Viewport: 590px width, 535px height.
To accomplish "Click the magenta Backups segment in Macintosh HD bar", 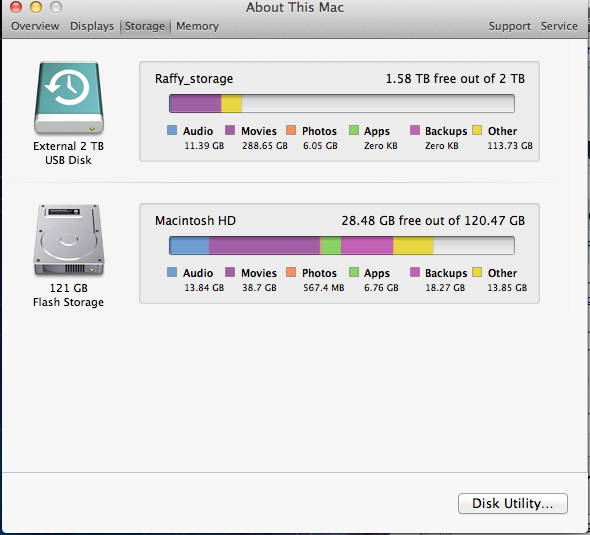I will pyautogui.click(x=367, y=246).
